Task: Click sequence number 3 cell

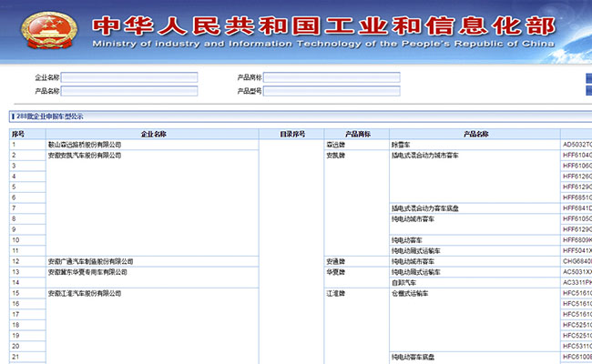Action: point(27,166)
